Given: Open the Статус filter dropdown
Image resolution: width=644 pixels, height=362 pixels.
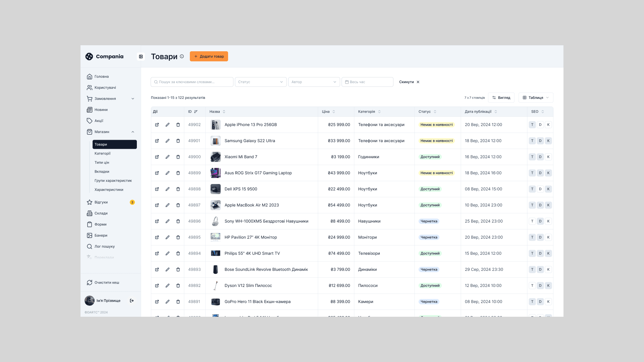Looking at the screenshot, I should tap(261, 82).
